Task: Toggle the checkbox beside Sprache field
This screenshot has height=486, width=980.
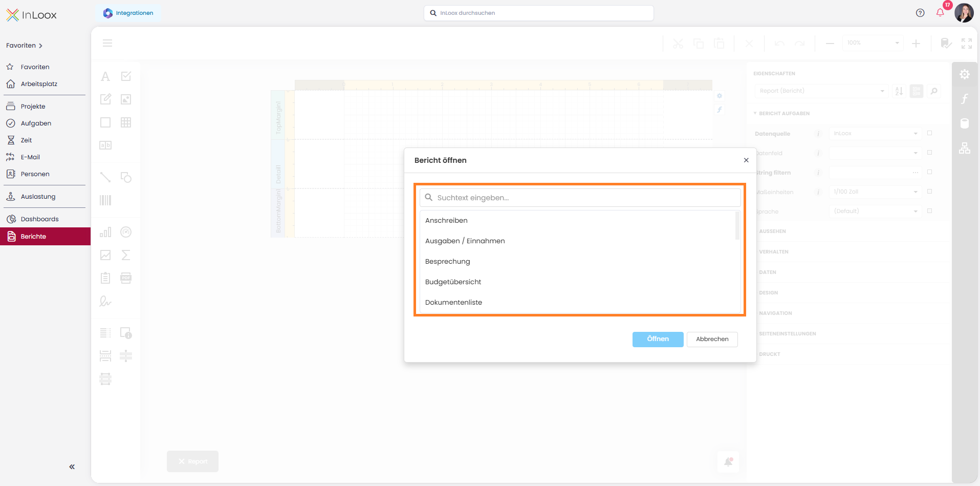Action: coord(930,211)
